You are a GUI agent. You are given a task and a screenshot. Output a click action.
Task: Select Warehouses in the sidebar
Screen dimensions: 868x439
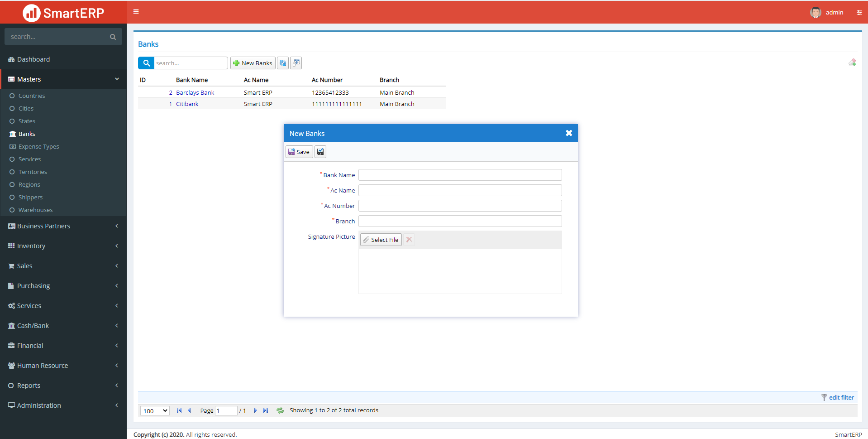coord(35,210)
